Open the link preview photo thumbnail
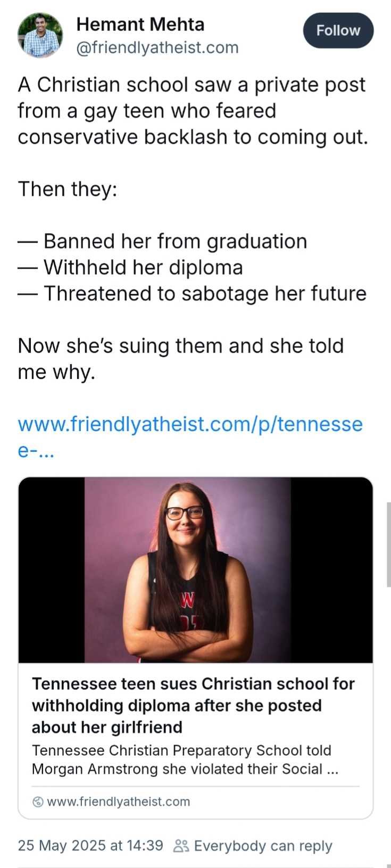Viewport: 391px width, 868px height. coord(195,569)
